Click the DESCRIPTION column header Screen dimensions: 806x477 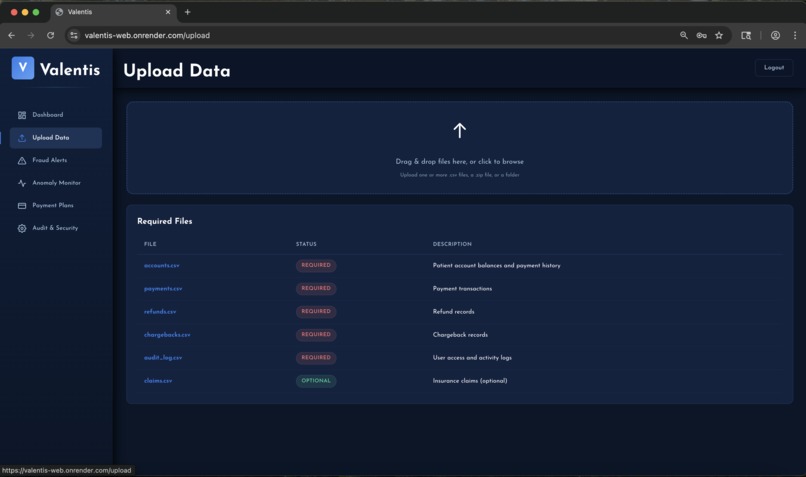coord(452,244)
